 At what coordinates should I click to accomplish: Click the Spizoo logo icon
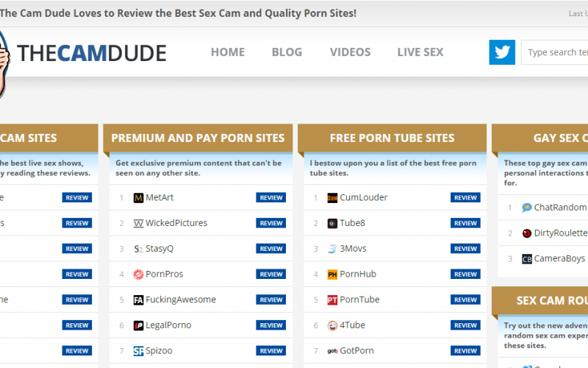[x=138, y=351]
